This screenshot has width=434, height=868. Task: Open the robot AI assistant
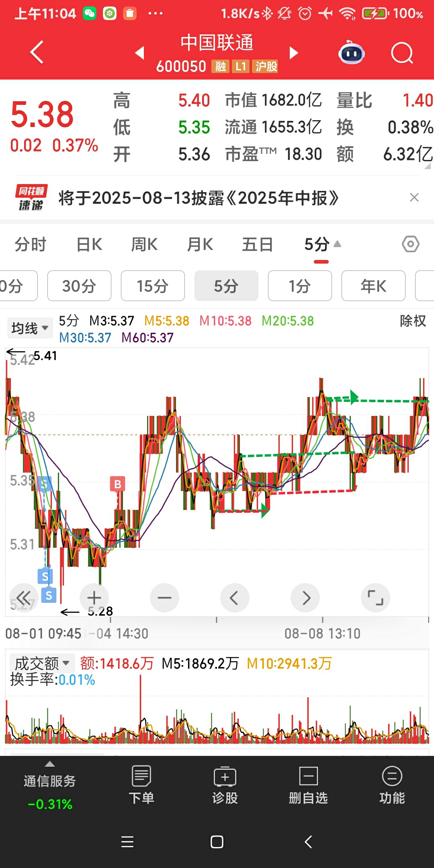point(352,53)
